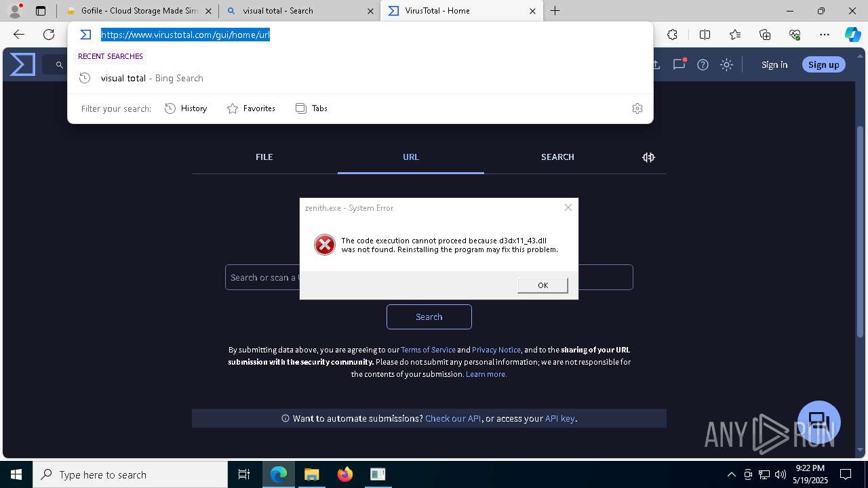The width and height of the screenshot is (868, 488).
Task: Open the Learn more link
Action: point(486,374)
